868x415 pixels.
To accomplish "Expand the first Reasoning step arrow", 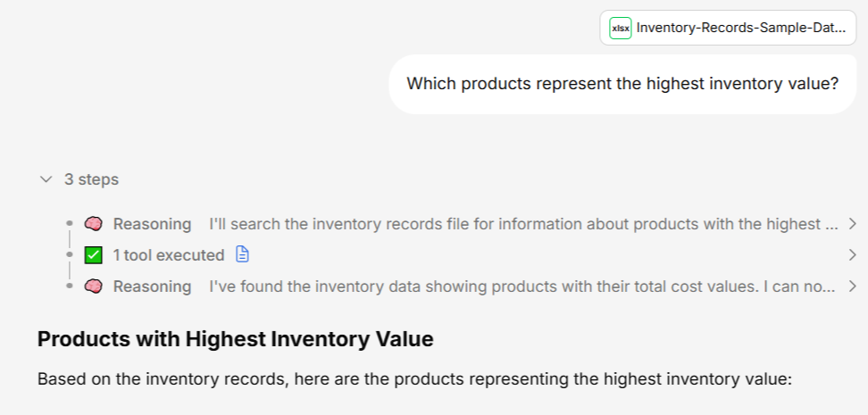I will pyautogui.click(x=852, y=224).
